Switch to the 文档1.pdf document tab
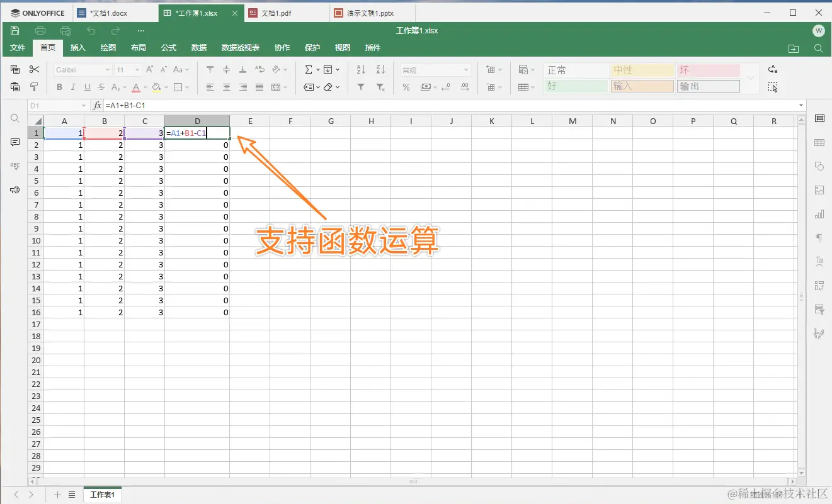 click(285, 13)
